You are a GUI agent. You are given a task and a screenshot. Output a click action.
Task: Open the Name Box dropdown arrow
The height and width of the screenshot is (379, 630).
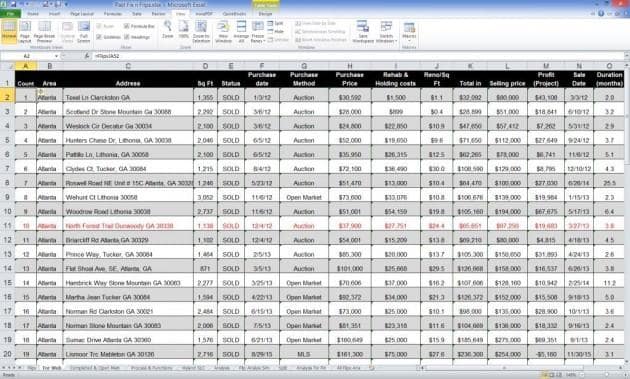(x=57, y=56)
